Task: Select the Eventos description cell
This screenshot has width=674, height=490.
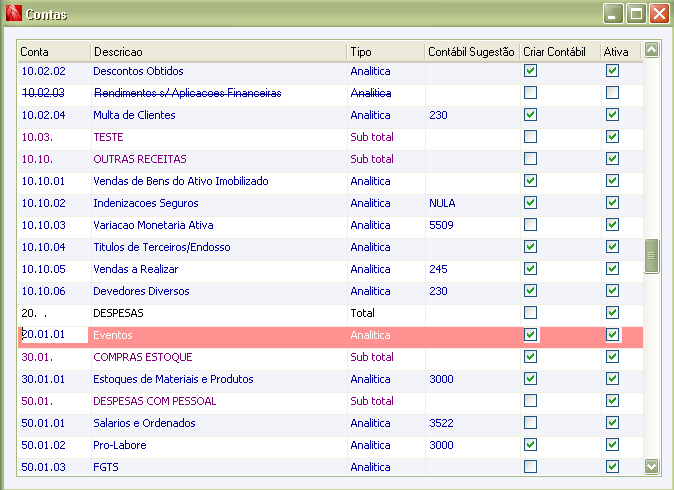Action: tap(113, 335)
